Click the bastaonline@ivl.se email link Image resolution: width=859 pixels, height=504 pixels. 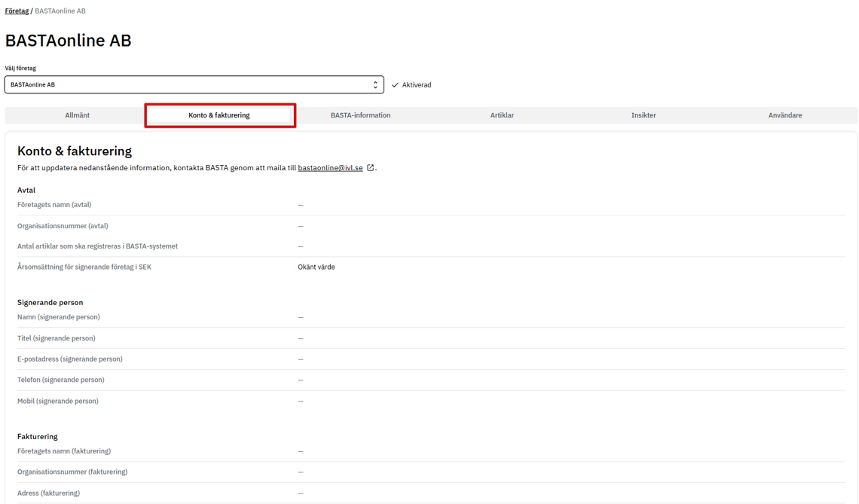330,168
